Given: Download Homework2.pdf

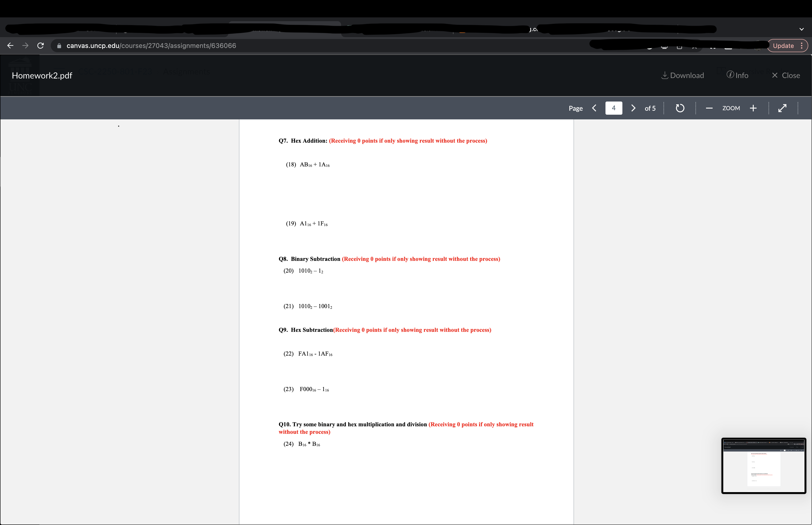Looking at the screenshot, I should [x=683, y=75].
